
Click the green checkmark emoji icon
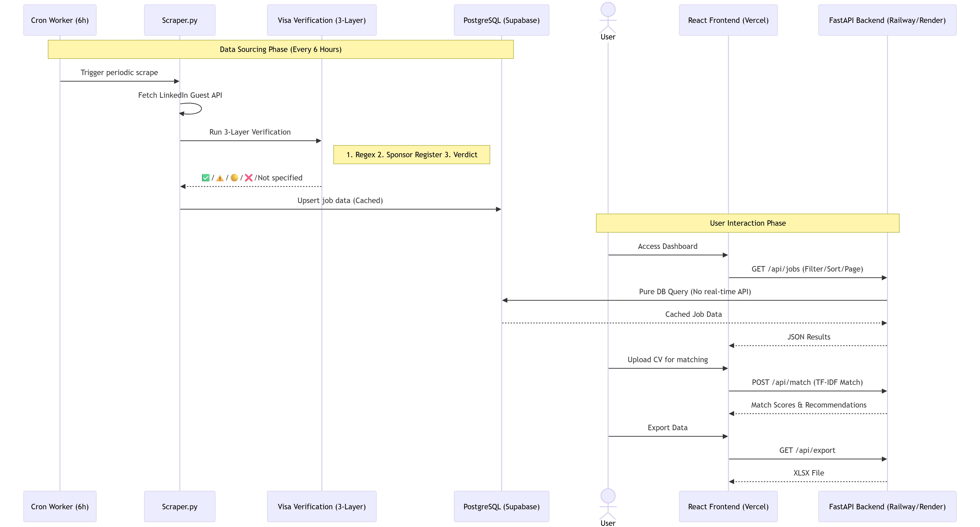206,178
